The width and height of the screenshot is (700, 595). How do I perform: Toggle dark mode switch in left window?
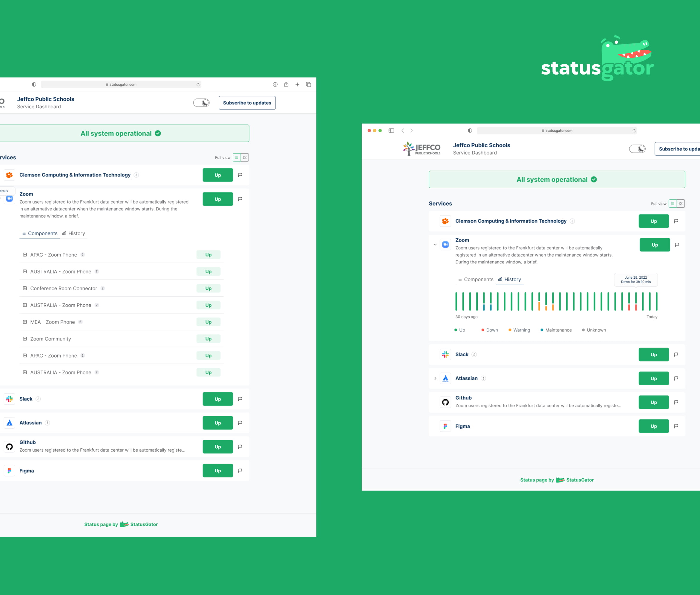pos(201,103)
